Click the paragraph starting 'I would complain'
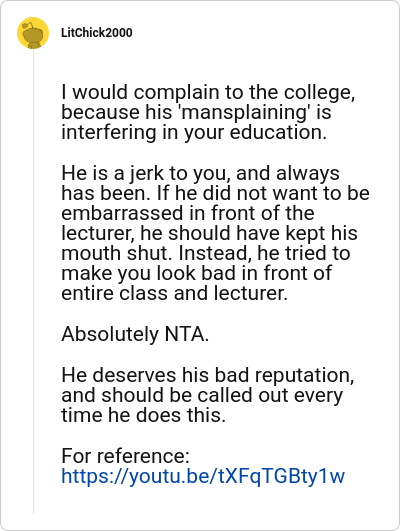The image size is (400, 531). [x=208, y=112]
